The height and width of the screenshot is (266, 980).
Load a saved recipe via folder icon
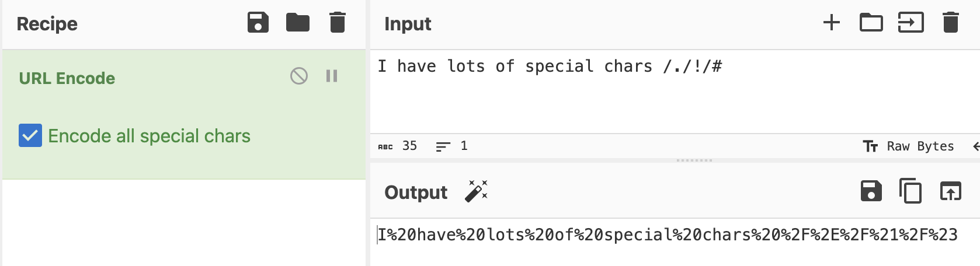click(298, 23)
